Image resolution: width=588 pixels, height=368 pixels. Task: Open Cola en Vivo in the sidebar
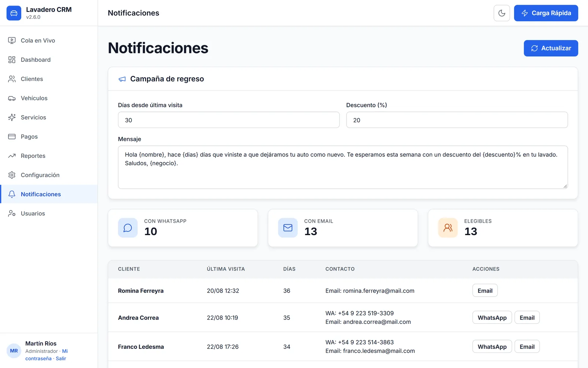[x=49, y=40]
